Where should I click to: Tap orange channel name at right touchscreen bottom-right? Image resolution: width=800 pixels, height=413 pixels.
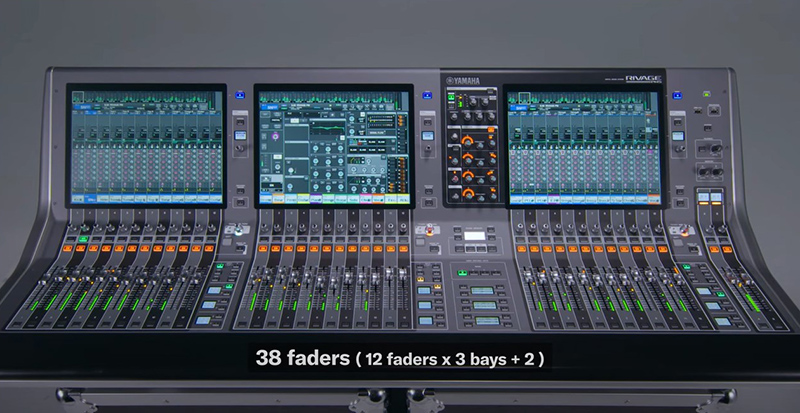click(x=654, y=199)
